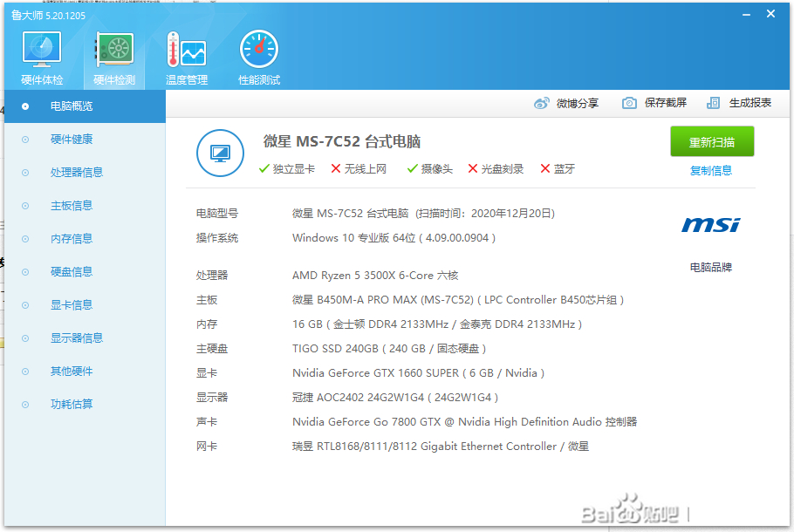Click the 无线上网 red cross mark
This screenshot has width=794, height=532.
[335, 168]
